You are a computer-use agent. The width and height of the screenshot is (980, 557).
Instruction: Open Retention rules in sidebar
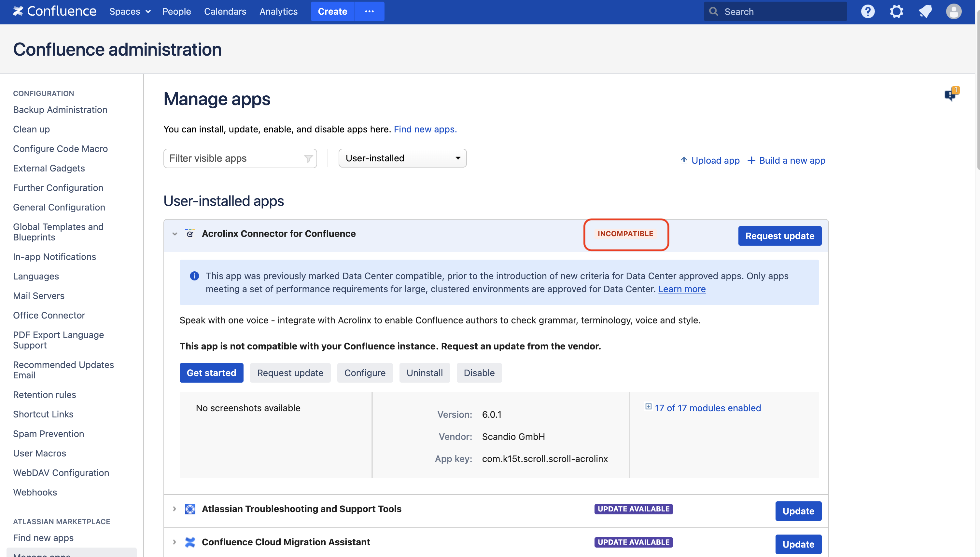[44, 394]
